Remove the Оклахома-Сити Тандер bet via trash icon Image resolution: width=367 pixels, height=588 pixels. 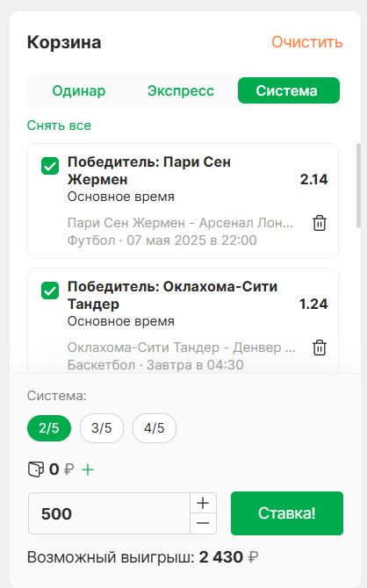coord(320,348)
